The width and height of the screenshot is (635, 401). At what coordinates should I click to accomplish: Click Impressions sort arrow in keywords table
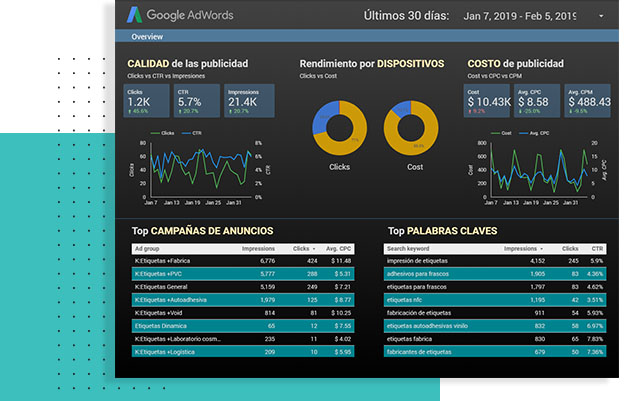click(541, 249)
